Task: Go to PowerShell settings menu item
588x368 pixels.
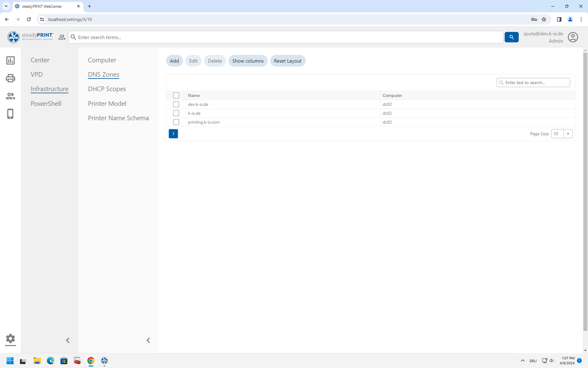Action: click(x=46, y=104)
